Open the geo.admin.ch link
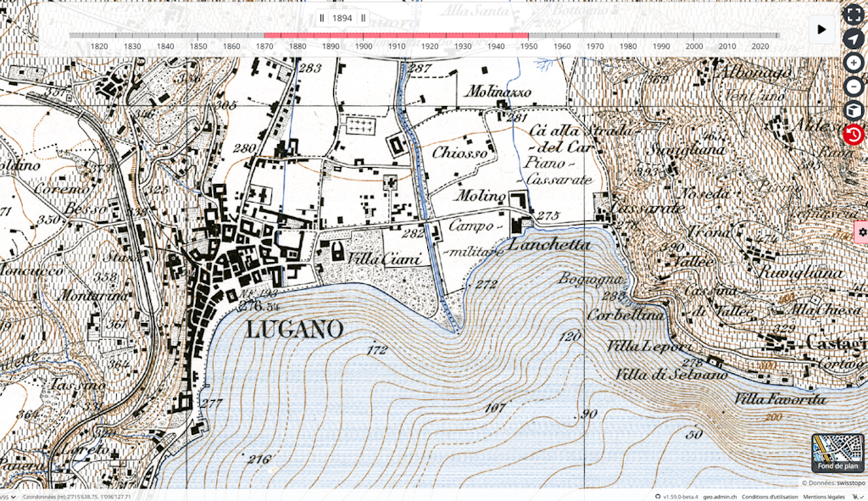The image size is (868, 501). pyautogui.click(x=719, y=496)
